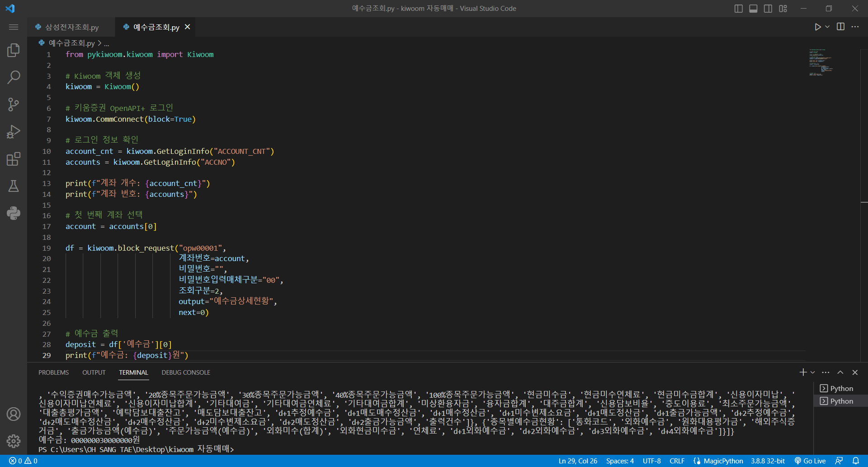Close the 예수금조회.py tab

pyautogui.click(x=187, y=27)
